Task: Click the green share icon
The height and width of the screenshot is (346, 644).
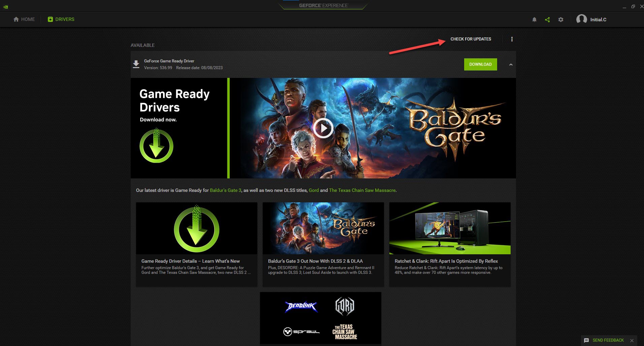Action: (547, 20)
